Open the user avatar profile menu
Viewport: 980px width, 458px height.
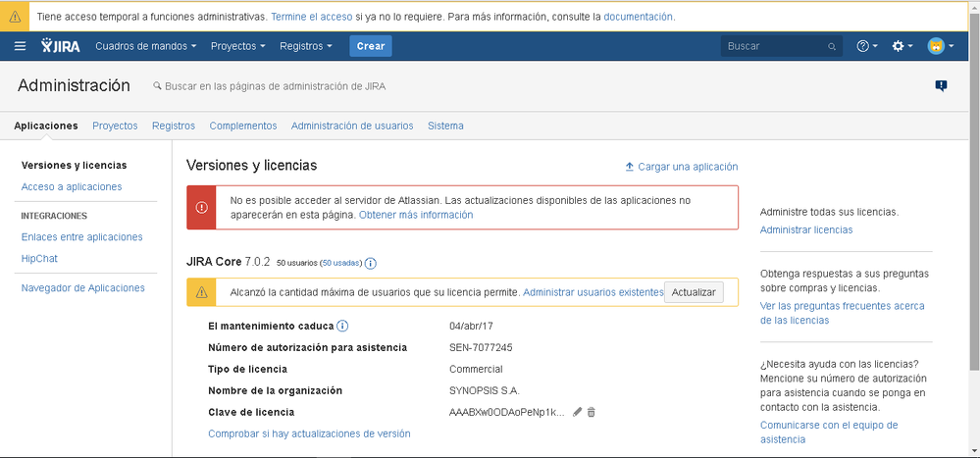pos(941,46)
